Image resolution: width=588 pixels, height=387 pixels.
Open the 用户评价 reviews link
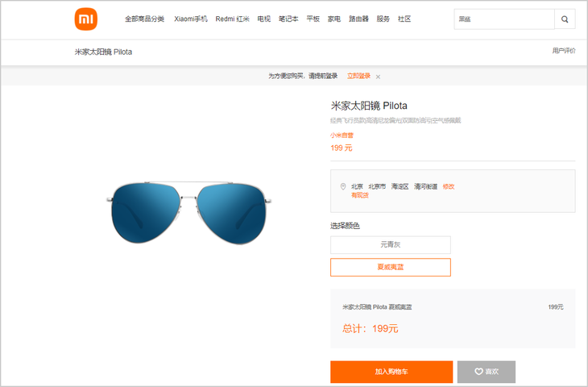(x=564, y=51)
